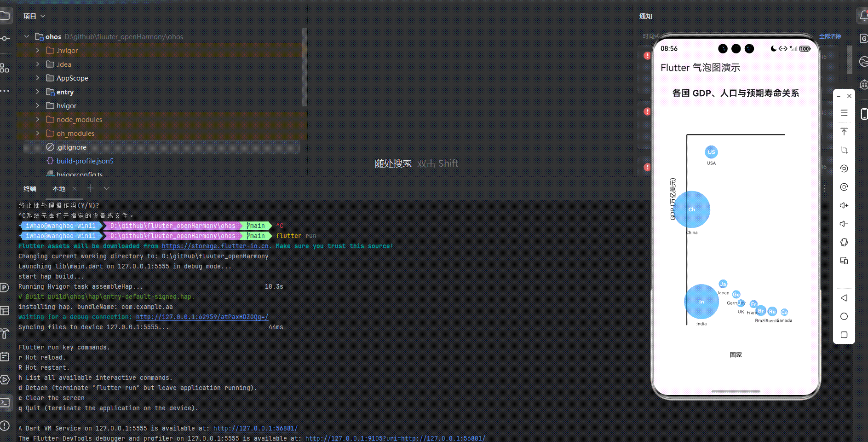
Task: Tap the USA bubble in chart
Action: coord(711,152)
